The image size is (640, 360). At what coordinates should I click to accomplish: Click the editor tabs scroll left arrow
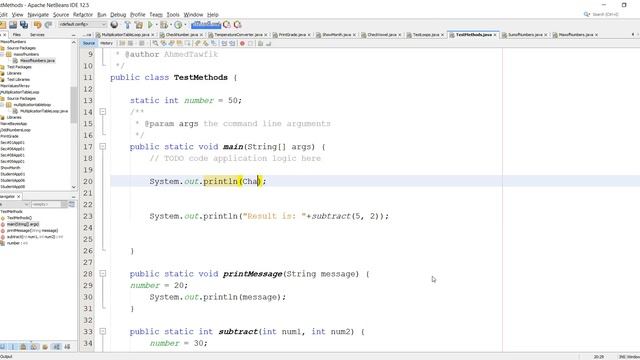(x=633, y=35)
